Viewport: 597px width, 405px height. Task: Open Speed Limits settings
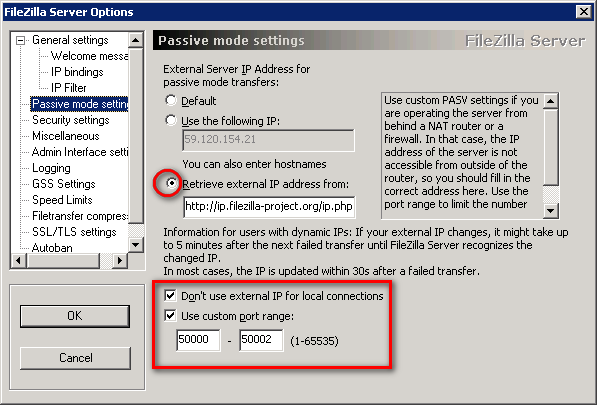click(x=62, y=200)
